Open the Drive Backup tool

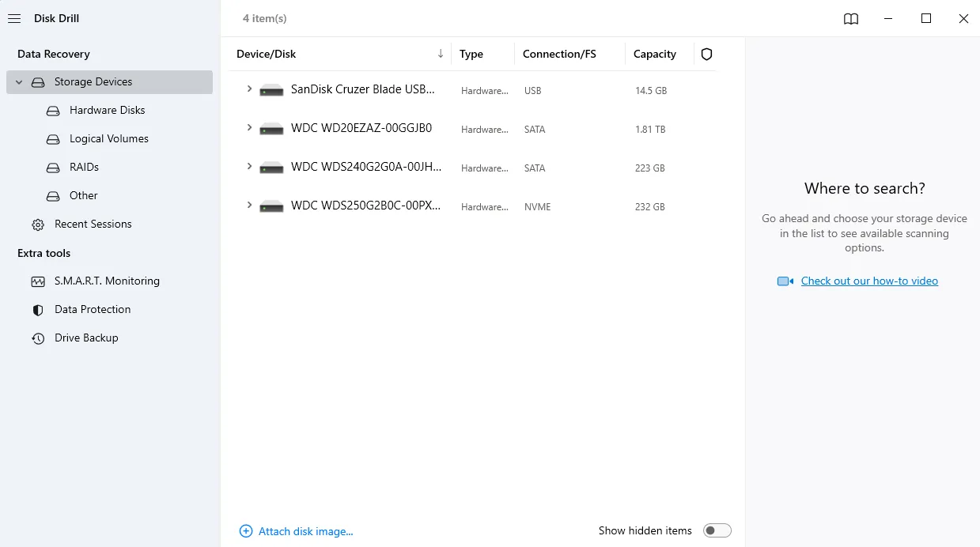point(85,338)
